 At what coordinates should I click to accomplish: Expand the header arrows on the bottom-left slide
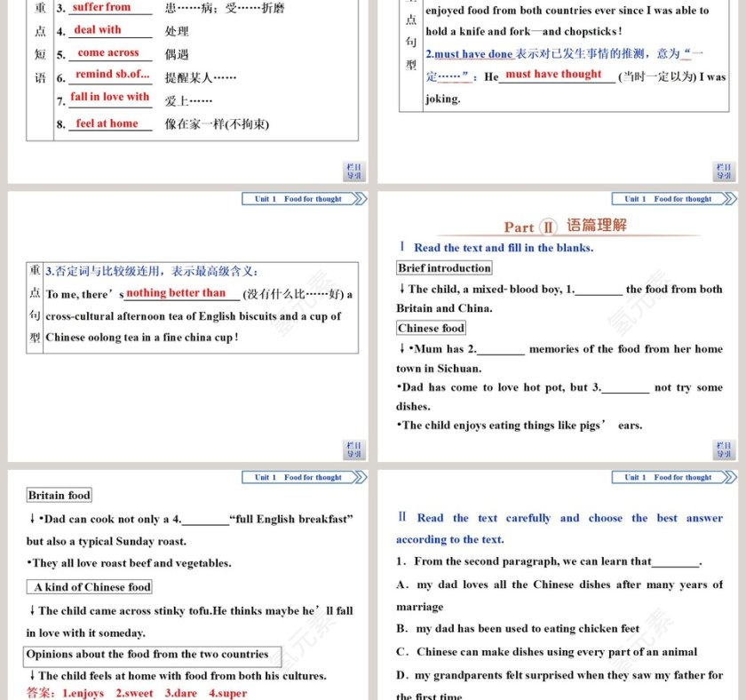[x=359, y=477]
